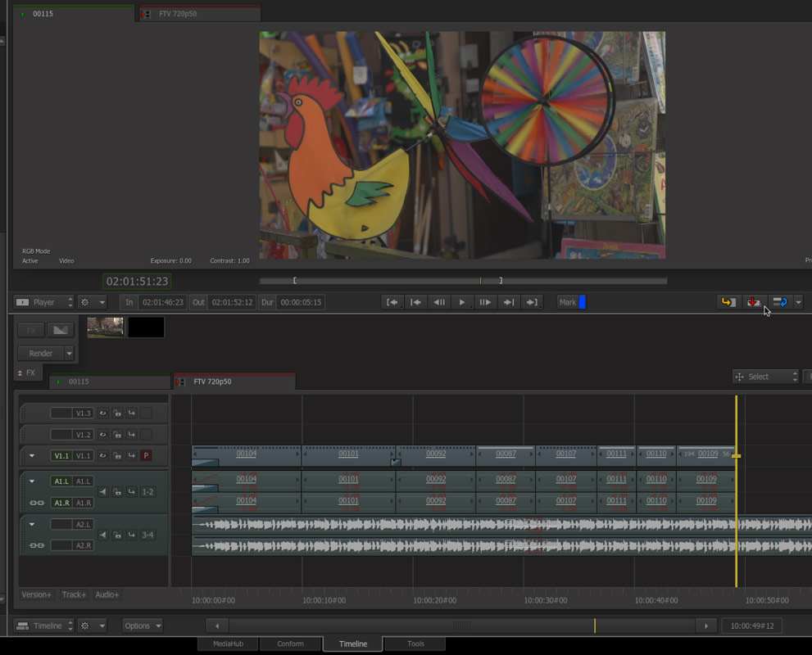Open the Conform tab
812x655 pixels.
[291, 644]
